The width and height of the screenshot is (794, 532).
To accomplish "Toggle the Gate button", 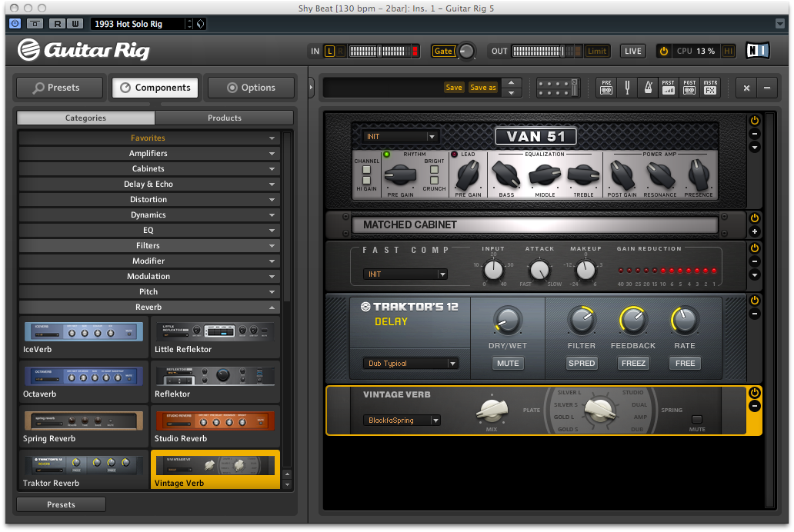I will pos(443,52).
